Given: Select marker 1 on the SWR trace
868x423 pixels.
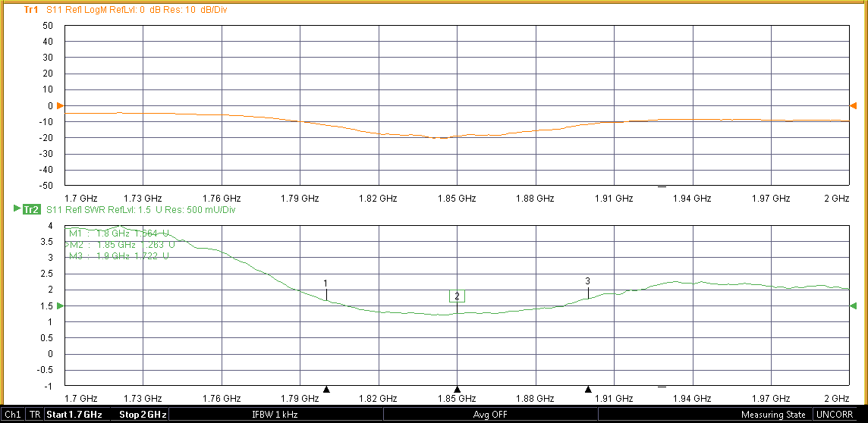Looking at the screenshot, I should coord(326,283).
